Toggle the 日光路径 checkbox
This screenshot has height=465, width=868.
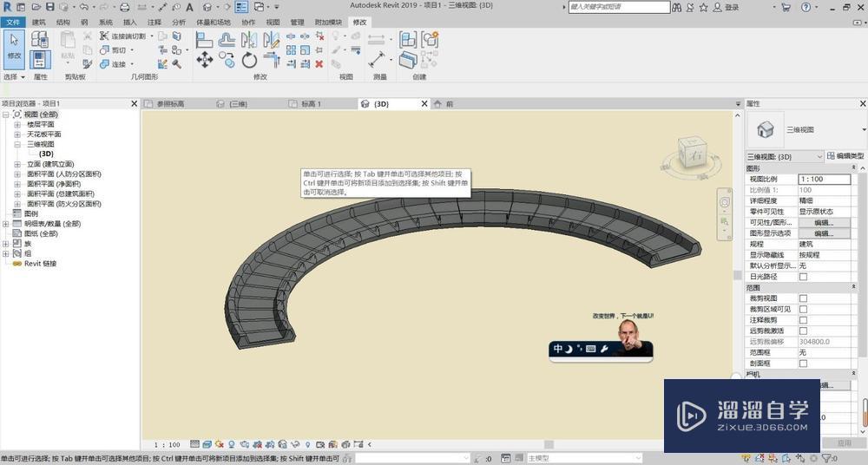click(803, 276)
